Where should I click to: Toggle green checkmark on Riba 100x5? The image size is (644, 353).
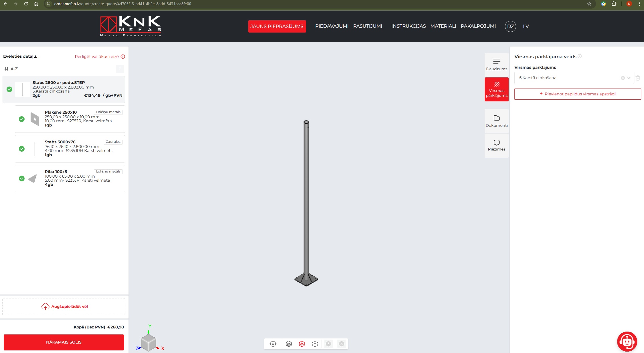22,178
